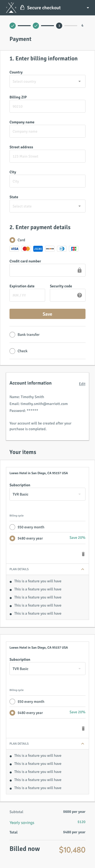Click the Mastercard logo icon
Screen dimensions: 95x868
[x=26, y=249]
